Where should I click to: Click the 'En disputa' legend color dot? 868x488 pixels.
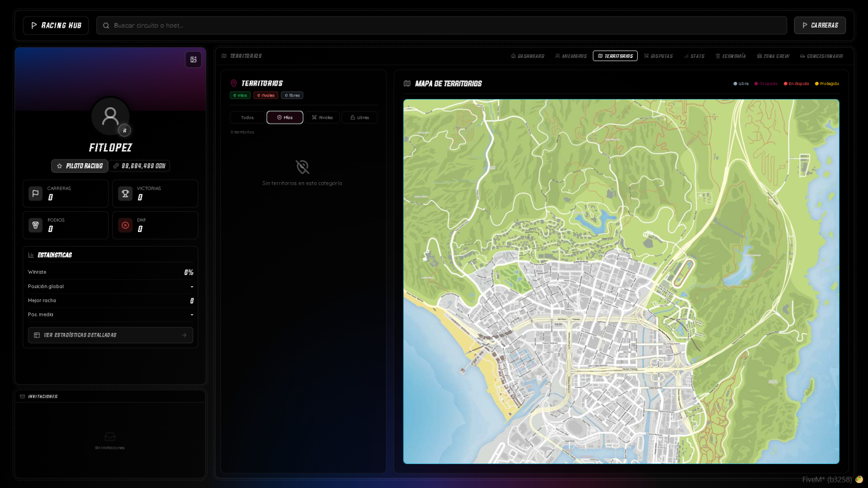pyautogui.click(x=786, y=83)
